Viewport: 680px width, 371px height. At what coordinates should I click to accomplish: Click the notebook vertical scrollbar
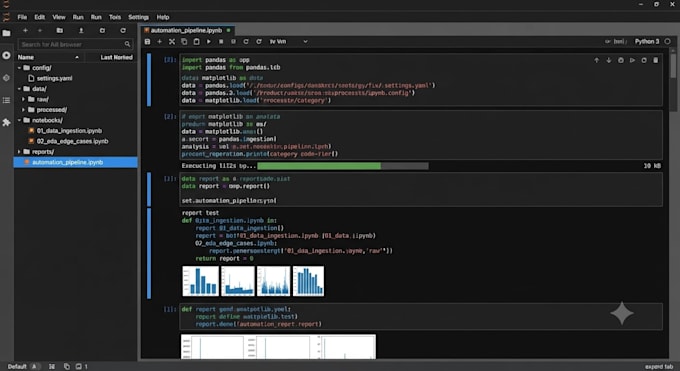(x=673, y=66)
